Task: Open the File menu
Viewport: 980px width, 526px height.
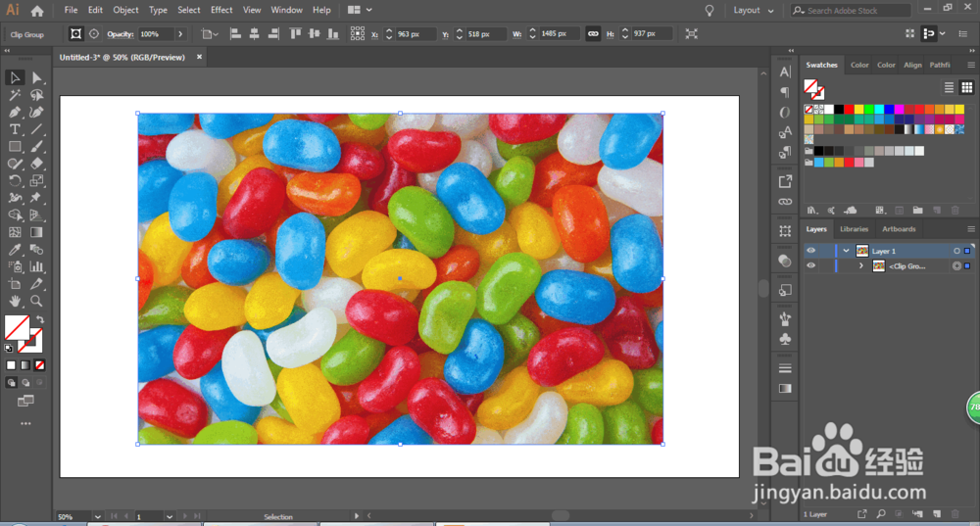Action: pyautogui.click(x=71, y=10)
